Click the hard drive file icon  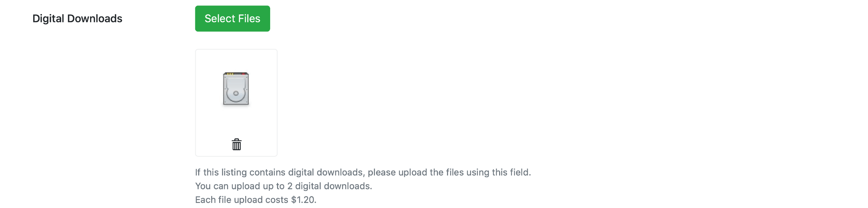236,89
